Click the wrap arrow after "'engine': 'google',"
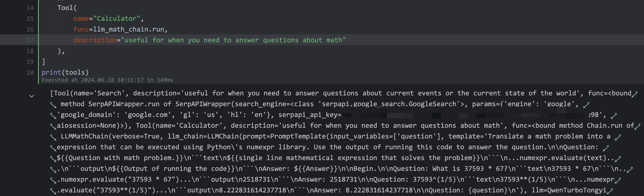This screenshot has height=196, width=644. coord(586,105)
